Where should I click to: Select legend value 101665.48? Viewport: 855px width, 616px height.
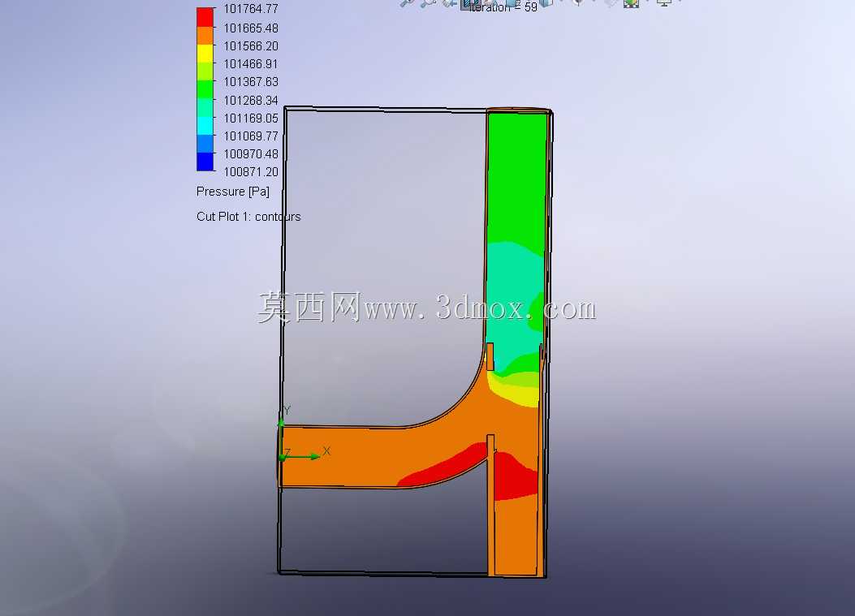251,28
